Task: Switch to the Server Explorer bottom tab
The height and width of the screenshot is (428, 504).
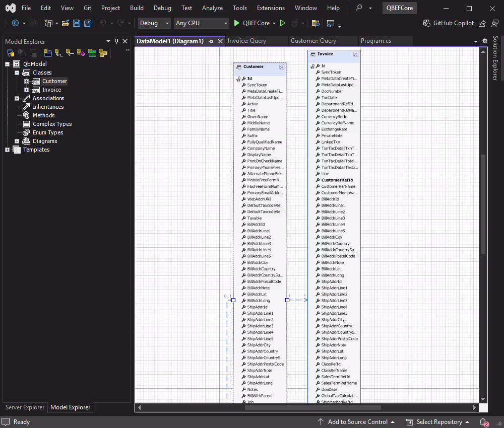Action: click(x=25, y=407)
